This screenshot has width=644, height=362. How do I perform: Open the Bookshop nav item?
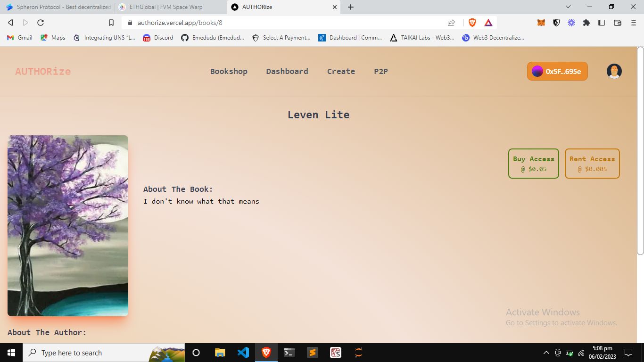pyautogui.click(x=229, y=71)
